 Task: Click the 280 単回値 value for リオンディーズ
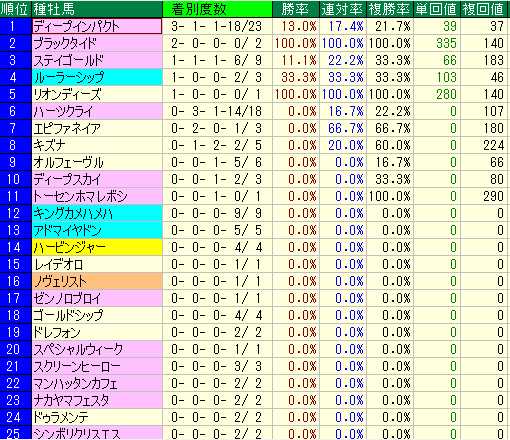(436, 94)
